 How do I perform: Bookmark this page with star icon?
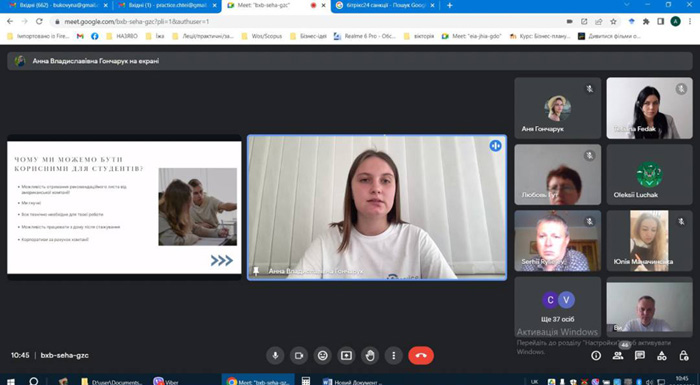click(613, 21)
